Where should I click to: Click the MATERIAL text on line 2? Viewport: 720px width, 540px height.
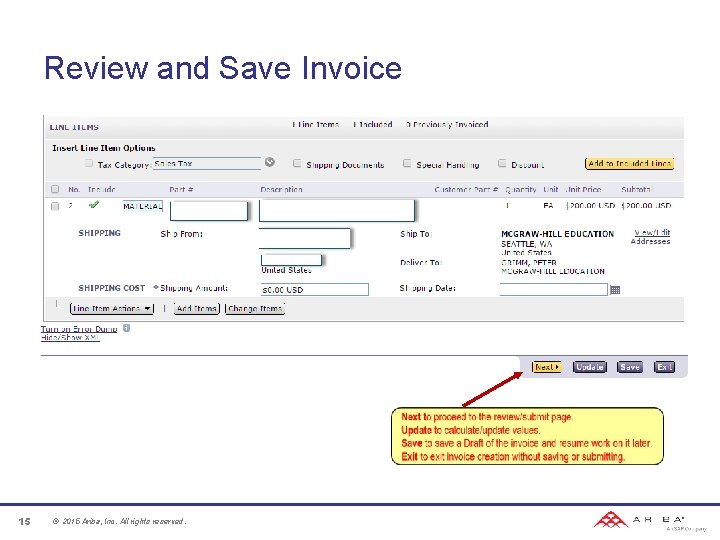pos(143,206)
